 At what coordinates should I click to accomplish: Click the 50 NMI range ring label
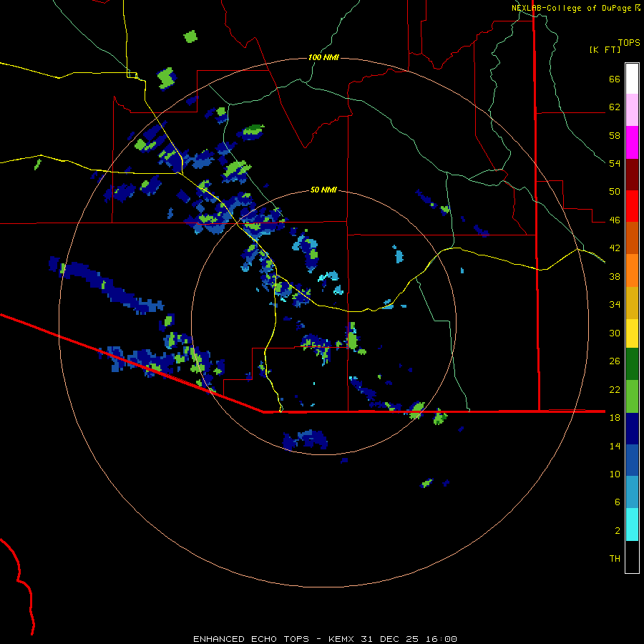coord(323,190)
